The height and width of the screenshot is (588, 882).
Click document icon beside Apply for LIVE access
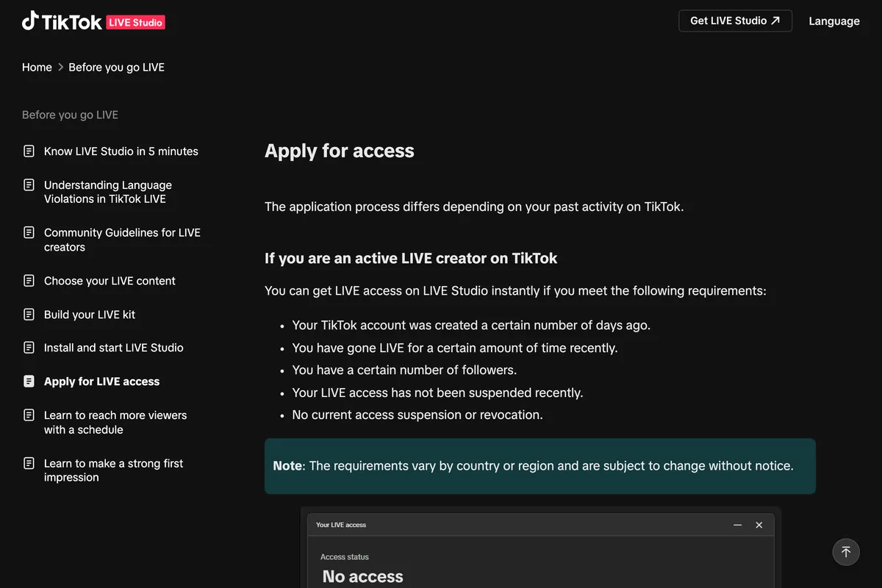coord(29,381)
